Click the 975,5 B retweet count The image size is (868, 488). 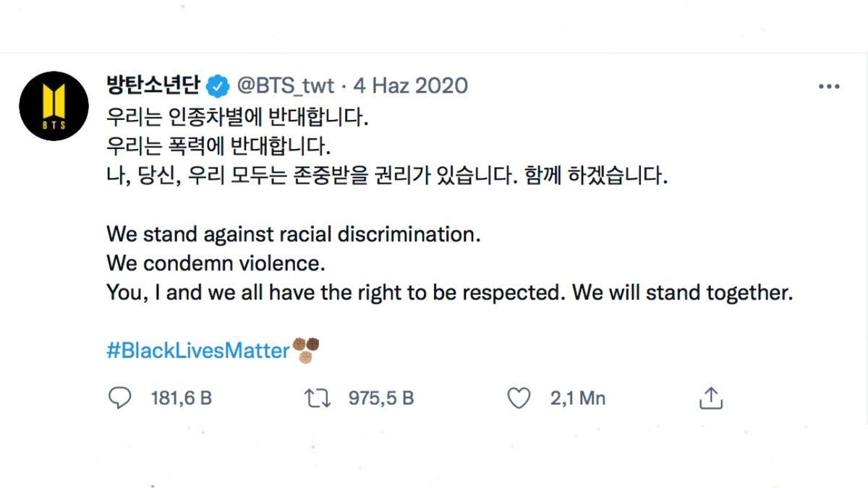coord(380,397)
